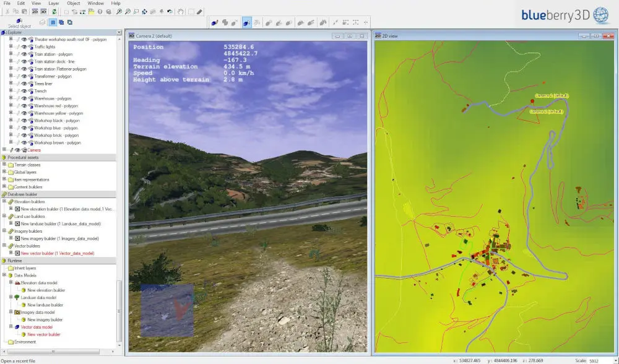This screenshot has width=619, height=364.
Task: Click the 3D view toolbar button
Action: [x=43, y=12]
